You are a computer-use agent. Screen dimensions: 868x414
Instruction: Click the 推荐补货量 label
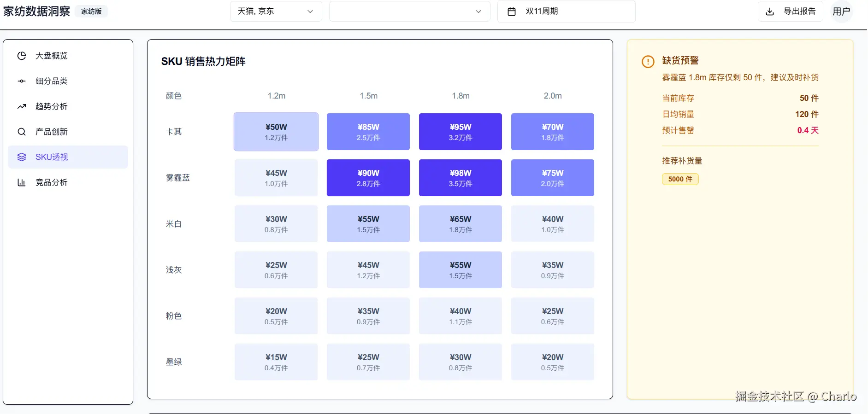(x=682, y=161)
